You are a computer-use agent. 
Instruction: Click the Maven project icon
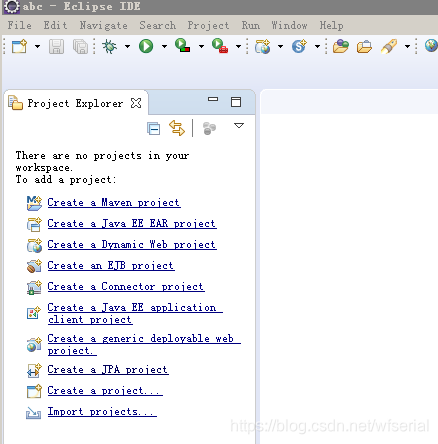[x=34, y=203]
